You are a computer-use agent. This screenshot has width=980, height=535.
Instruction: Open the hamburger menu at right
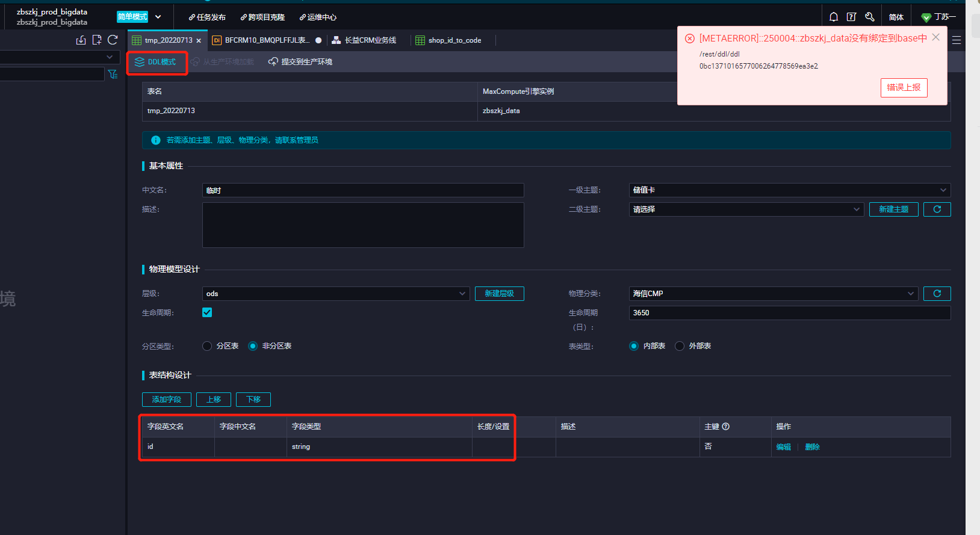coord(957,40)
